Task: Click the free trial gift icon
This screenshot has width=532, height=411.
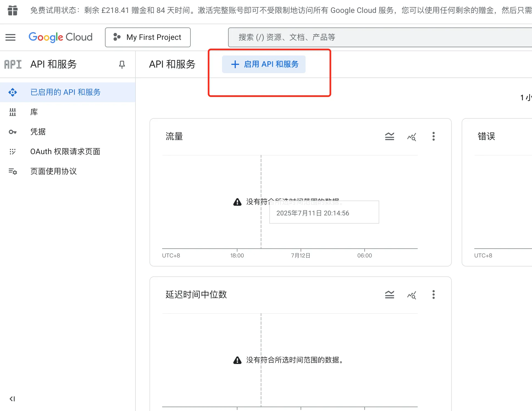Action: tap(13, 10)
